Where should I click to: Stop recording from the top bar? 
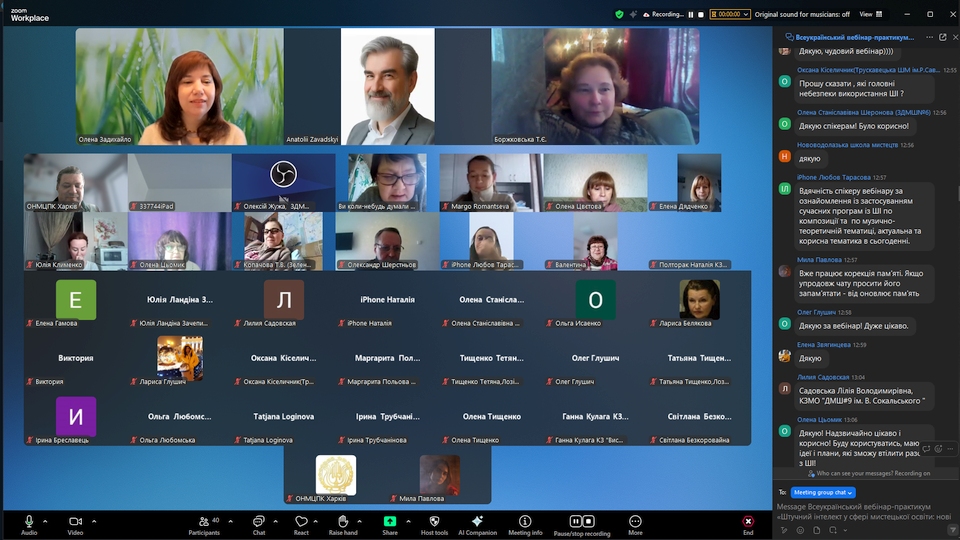coord(701,14)
